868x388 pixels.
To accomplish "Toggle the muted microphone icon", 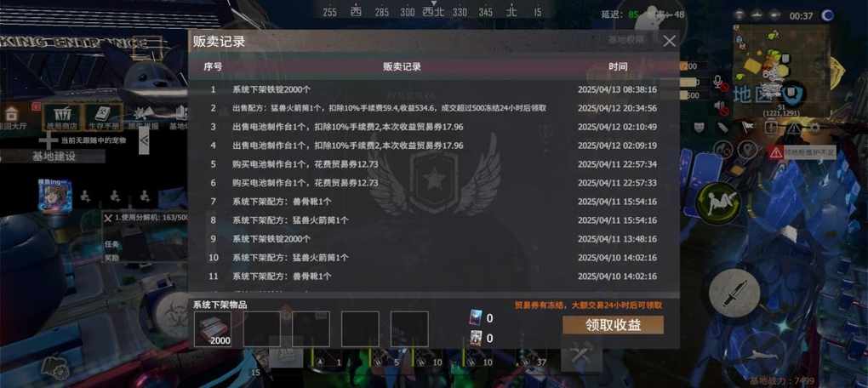I will point(720,83).
